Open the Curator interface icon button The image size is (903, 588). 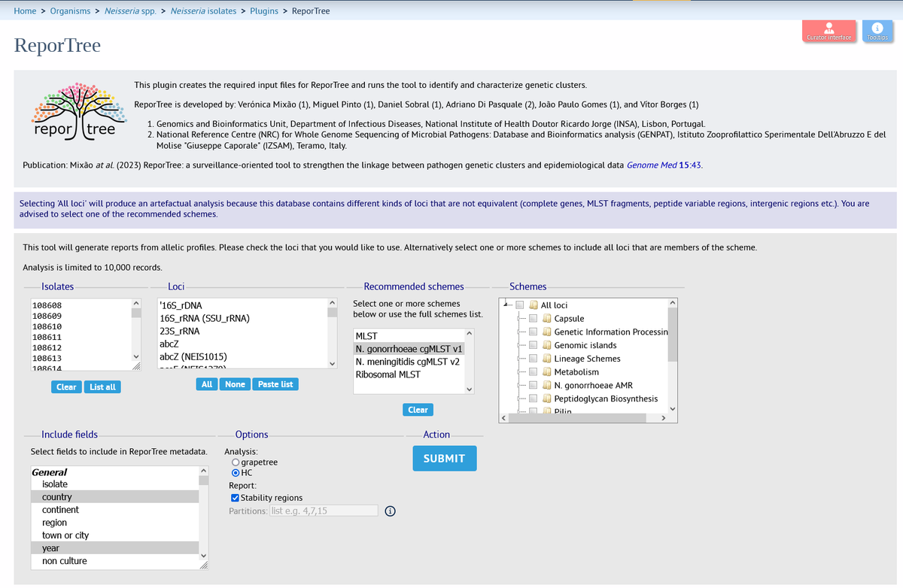click(829, 32)
